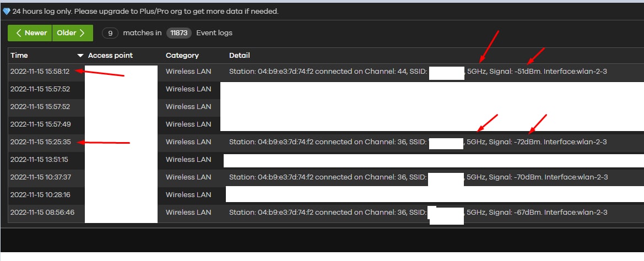Screen dimensions: 644x261
Task: Click the Category column header
Action: coord(182,56)
